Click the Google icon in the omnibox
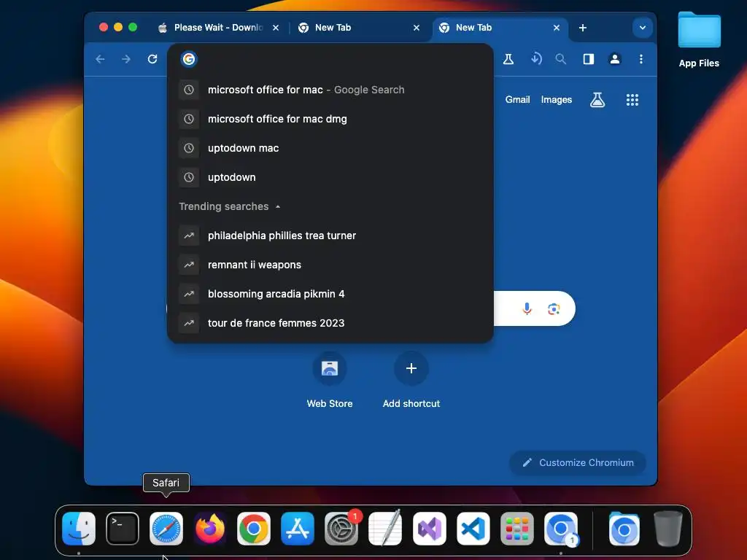 click(x=189, y=59)
